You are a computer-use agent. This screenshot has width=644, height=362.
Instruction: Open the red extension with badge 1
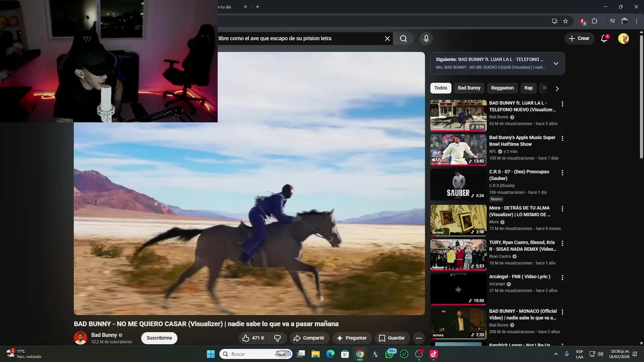pyautogui.click(x=583, y=21)
